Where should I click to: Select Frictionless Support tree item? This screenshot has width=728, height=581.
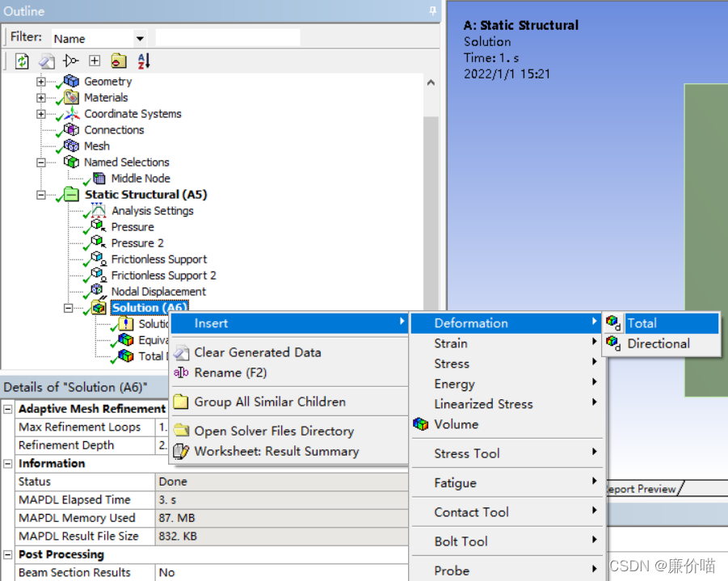[159, 259]
